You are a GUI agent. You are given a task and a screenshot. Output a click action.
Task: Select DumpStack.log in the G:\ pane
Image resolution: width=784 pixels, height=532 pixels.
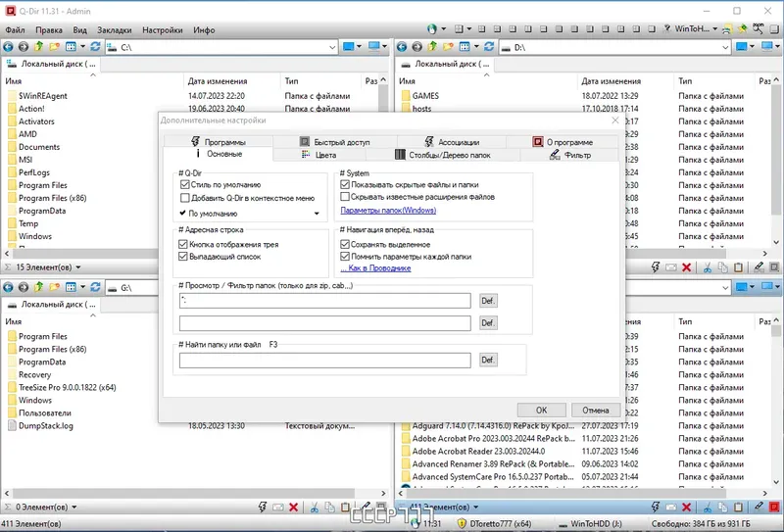coord(45,426)
